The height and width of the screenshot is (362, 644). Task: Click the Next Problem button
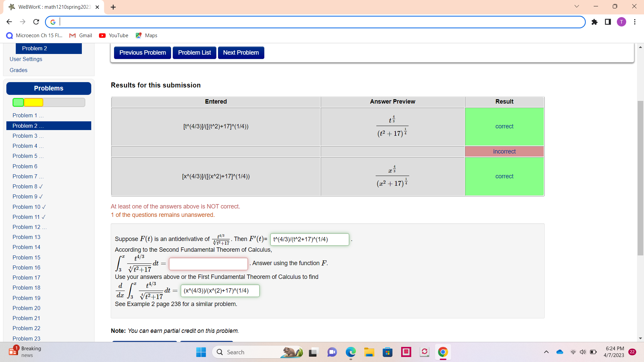pyautogui.click(x=241, y=53)
